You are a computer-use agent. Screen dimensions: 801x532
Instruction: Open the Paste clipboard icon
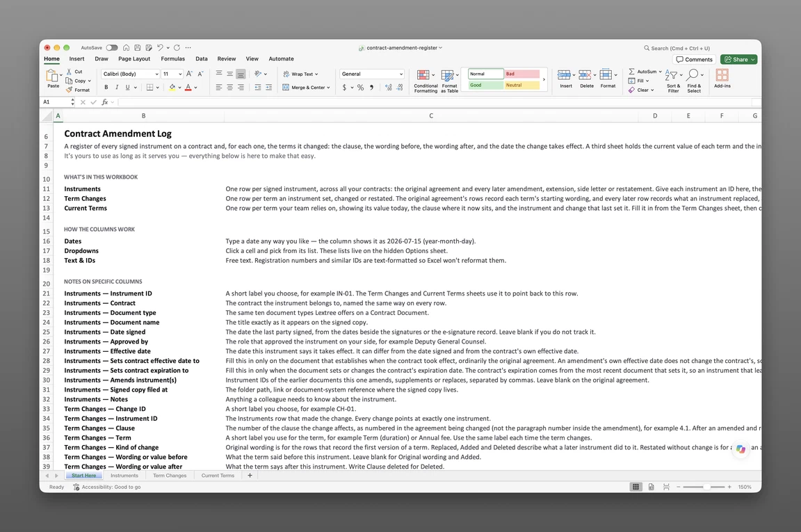pyautogui.click(x=52, y=76)
